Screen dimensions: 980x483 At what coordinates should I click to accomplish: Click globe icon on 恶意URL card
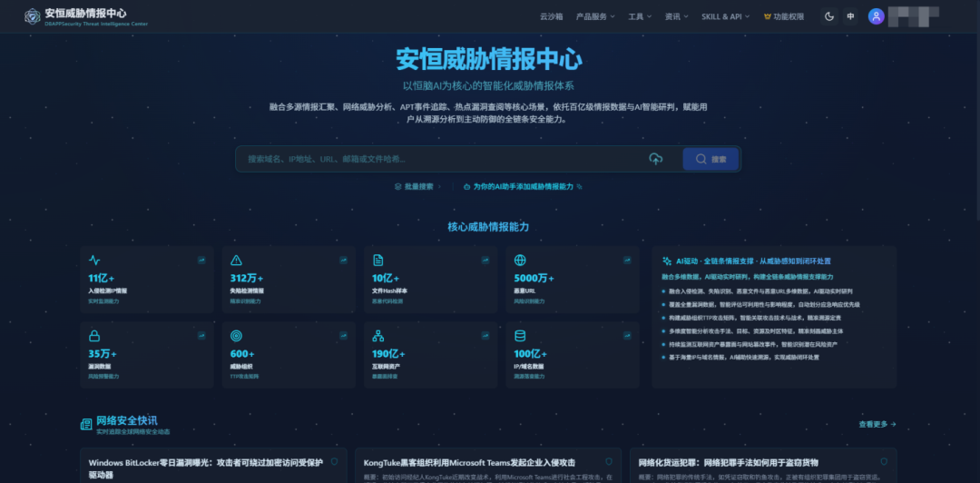click(520, 260)
